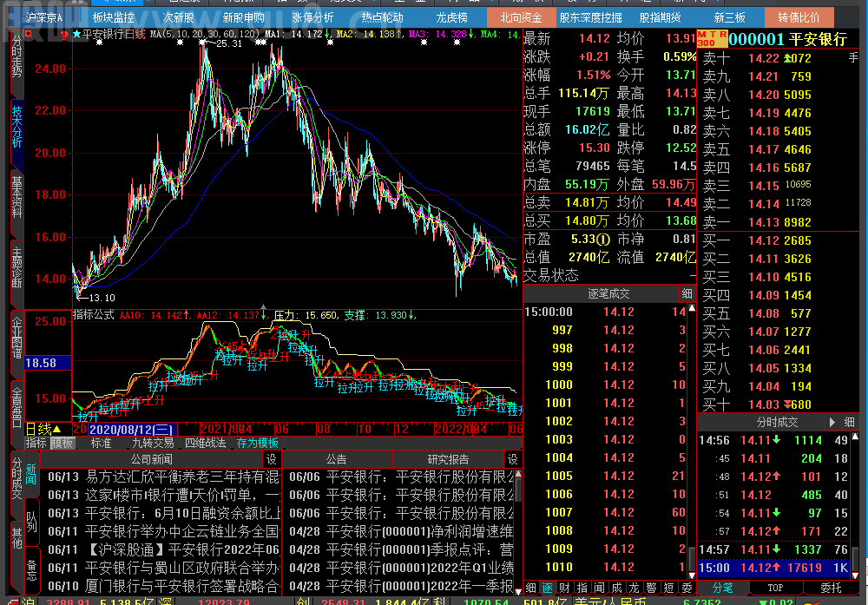Open the 研究报告 header tab
Image resolution: width=868 pixels, height=605 pixels.
449,459
